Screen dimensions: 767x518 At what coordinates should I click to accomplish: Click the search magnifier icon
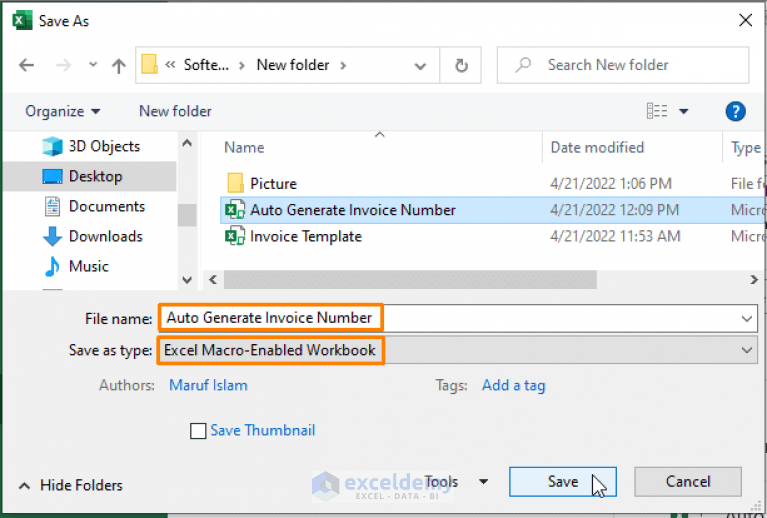[523, 65]
